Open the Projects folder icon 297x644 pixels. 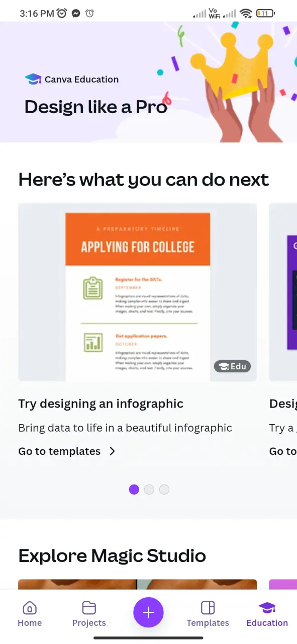coord(89,608)
